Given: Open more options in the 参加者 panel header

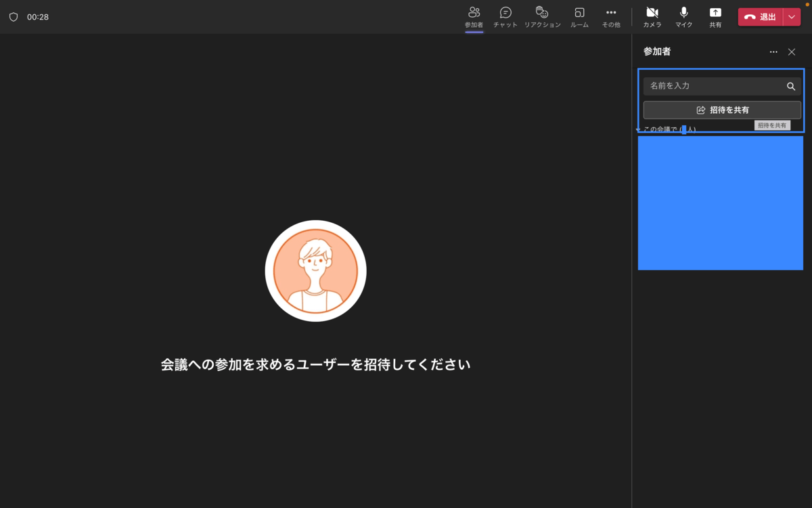Looking at the screenshot, I should (773, 51).
